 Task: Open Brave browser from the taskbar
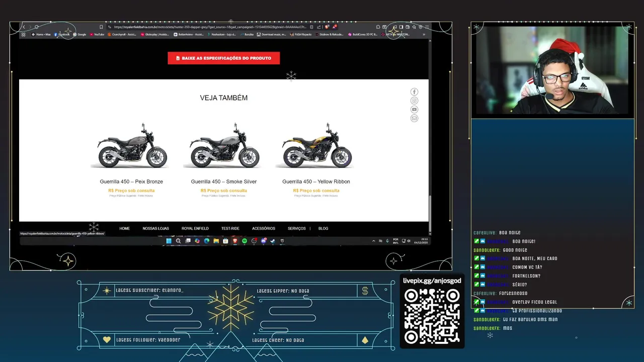[235, 241]
